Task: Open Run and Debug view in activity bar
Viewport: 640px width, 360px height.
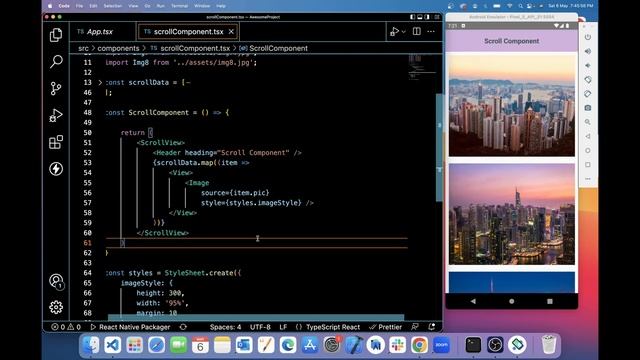Action: (56, 116)
